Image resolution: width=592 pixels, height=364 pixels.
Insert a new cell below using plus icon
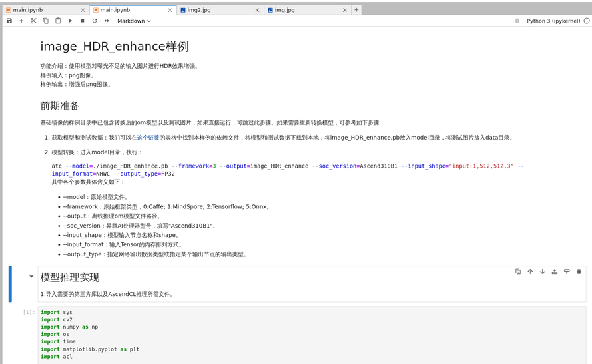click(21, 21)
